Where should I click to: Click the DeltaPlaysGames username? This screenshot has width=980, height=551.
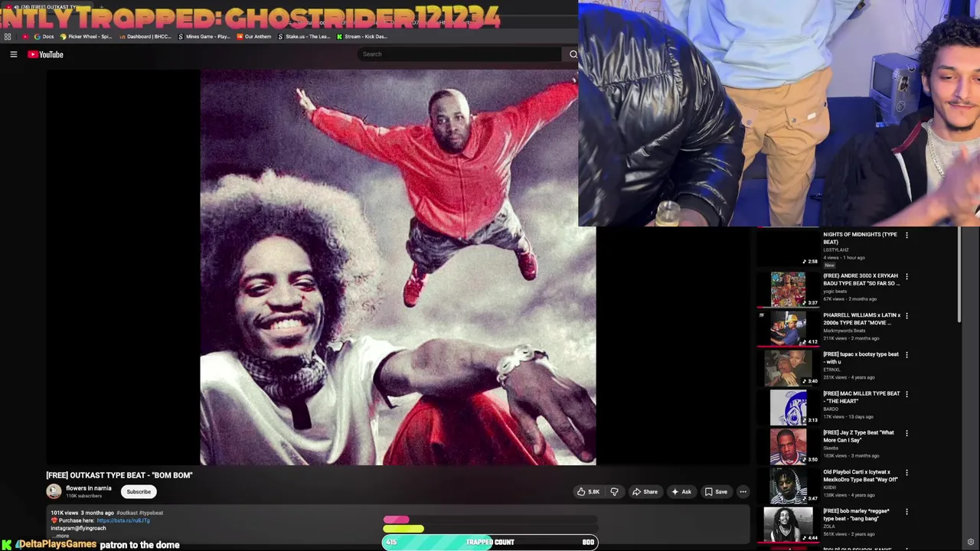click(57, 544)
